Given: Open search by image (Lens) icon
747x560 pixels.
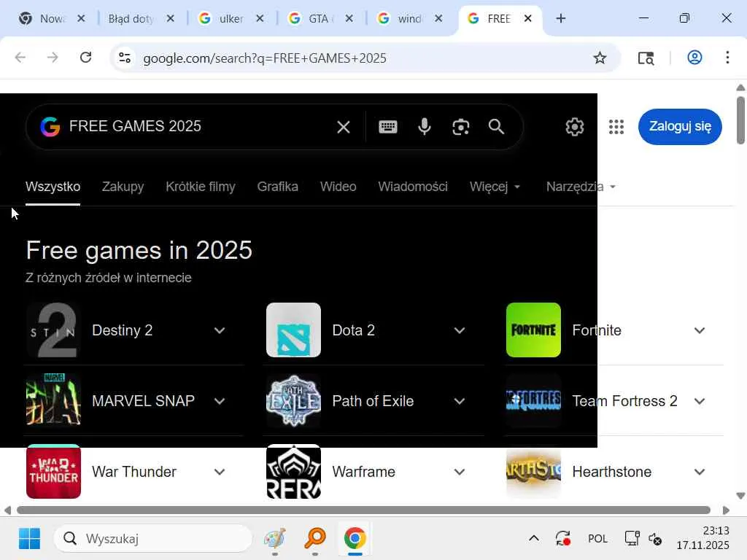Looking at the screenshot, I should pos(461,127).
